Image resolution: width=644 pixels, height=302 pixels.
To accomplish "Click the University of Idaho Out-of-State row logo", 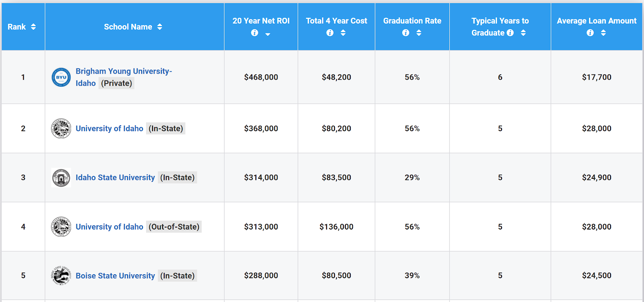I will 61,227.
